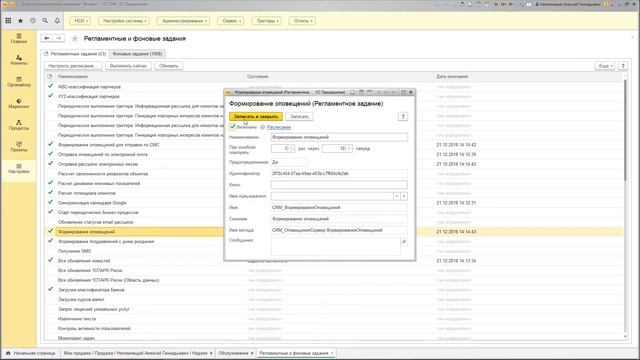The height and width of the screenshot is (360, 640).
Task: Open Клиенты section in sidebar
Action: tap(19, 60)
